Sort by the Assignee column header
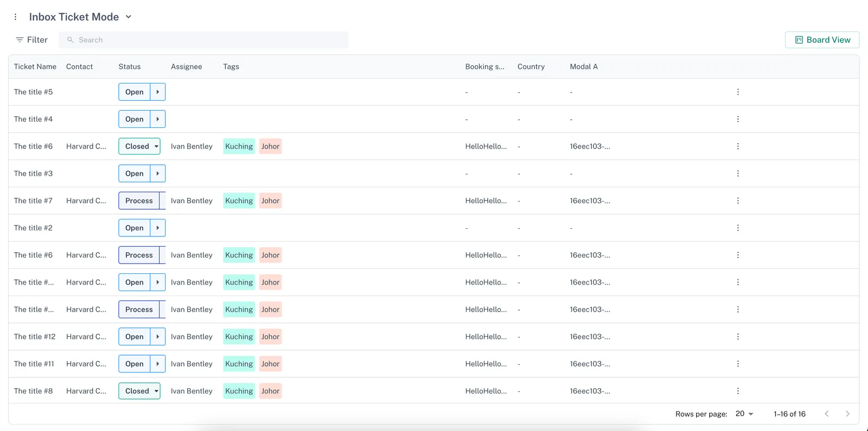 point(186,67)
